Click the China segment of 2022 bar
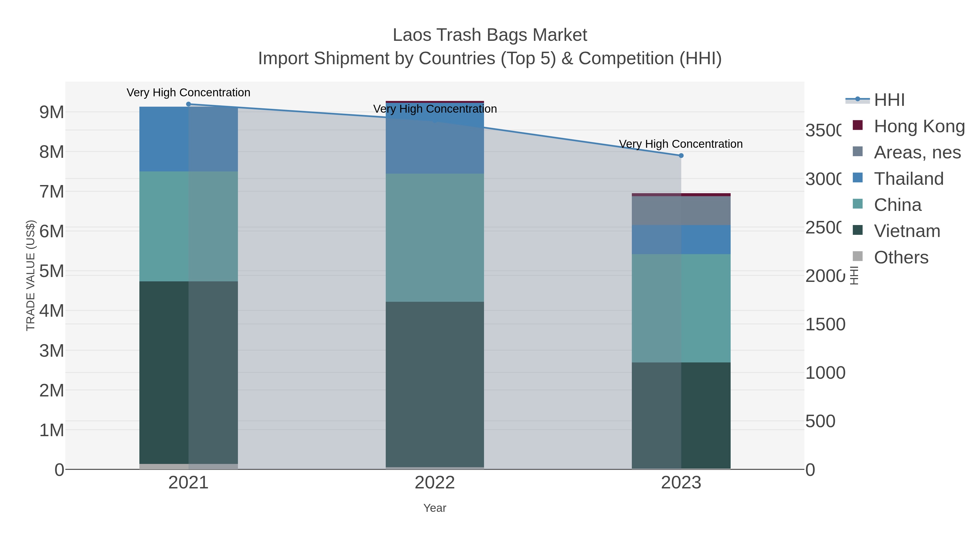Screen dimensions: 980x551 [435, 238]
